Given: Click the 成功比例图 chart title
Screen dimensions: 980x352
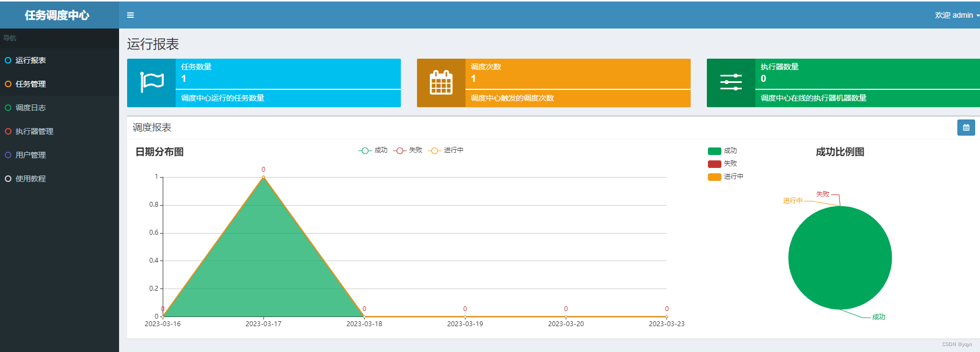Looking at the screenshot, I should (840, 152).
